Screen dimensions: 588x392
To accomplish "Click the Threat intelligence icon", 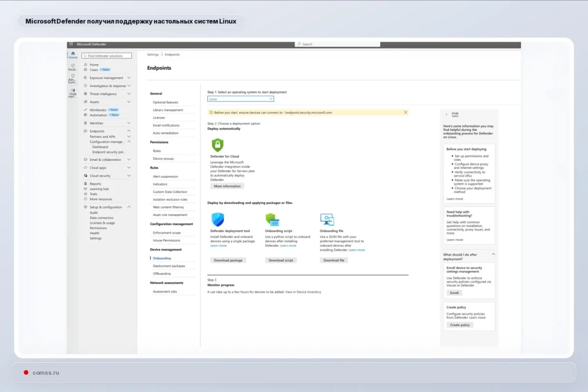I will (x=85, y=94).
